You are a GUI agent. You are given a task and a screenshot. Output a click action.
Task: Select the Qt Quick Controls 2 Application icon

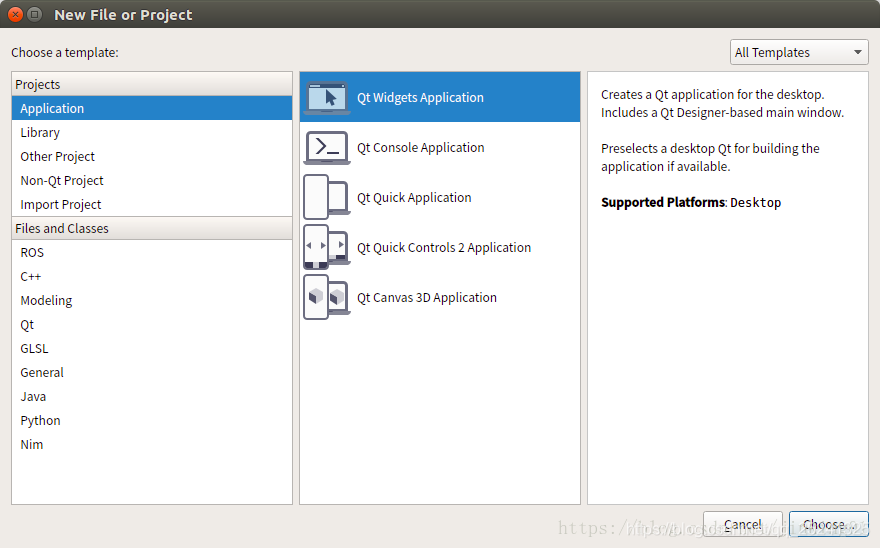327,247
